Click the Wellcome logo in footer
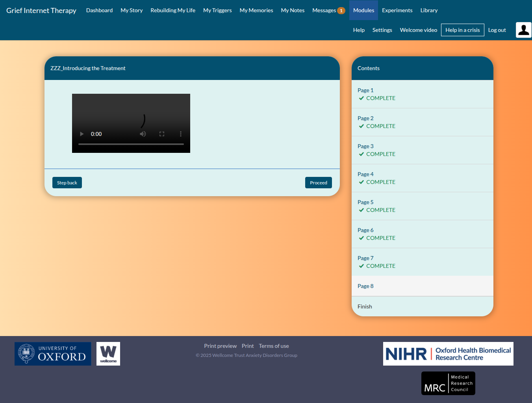The image size is (532, 403). coord(108,354)
